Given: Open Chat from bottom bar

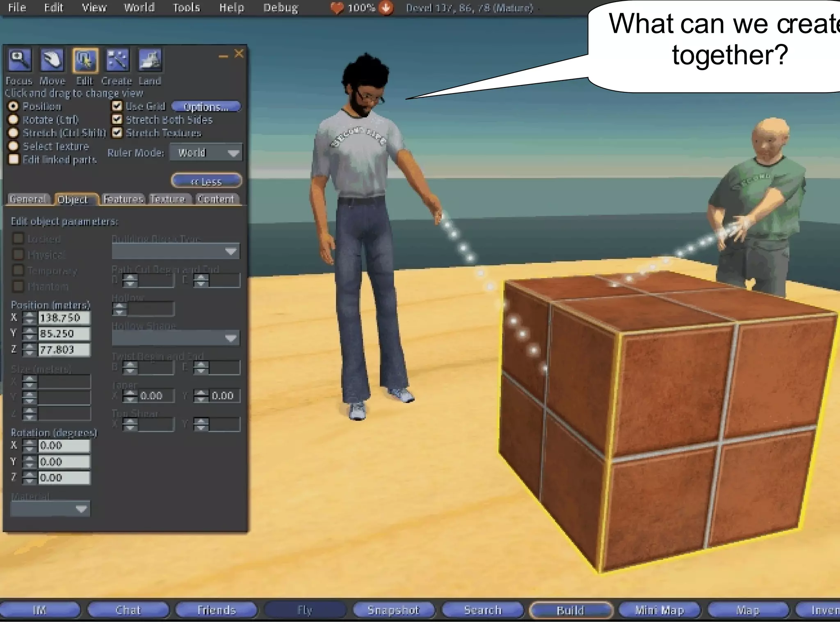Looking at the screenshot, I should 128,610.
